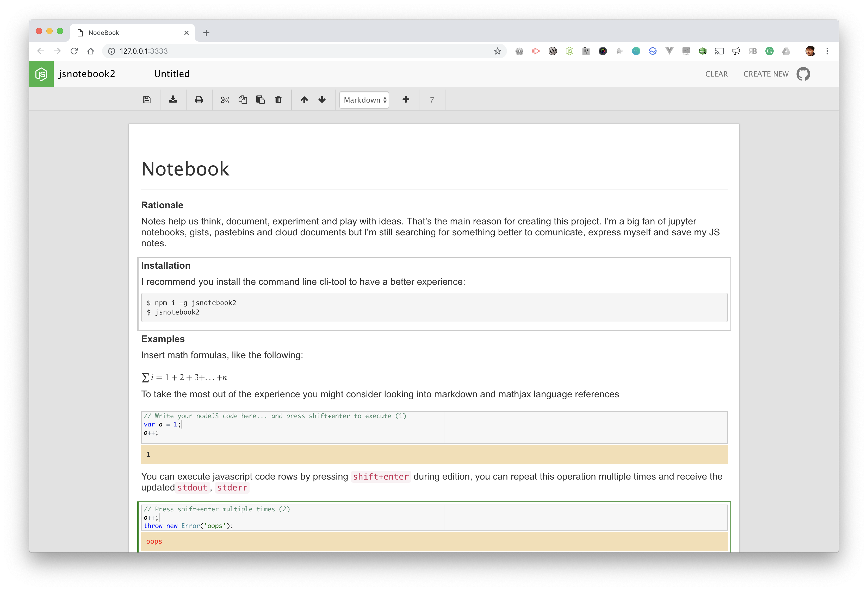This screenshot has height=591, width=868.
Task: Open the Chrome three-dot menu
Action: (x=827, y=51)
